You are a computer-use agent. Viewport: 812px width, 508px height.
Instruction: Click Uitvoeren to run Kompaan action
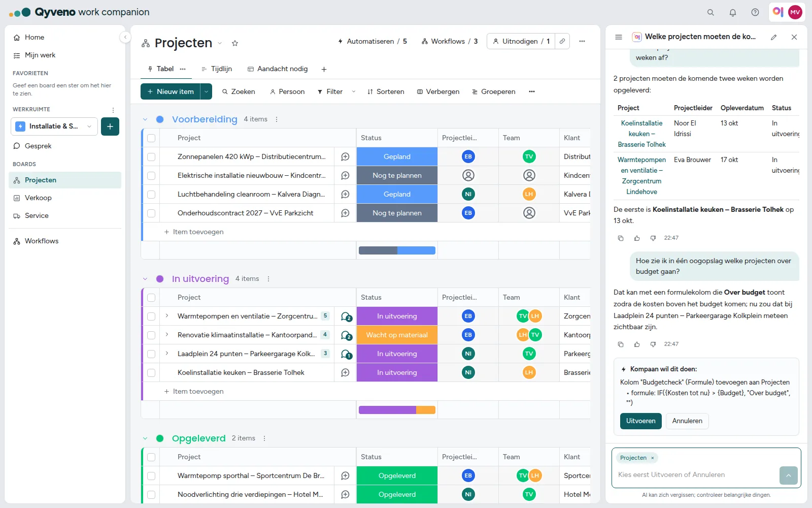coord(640,421)
